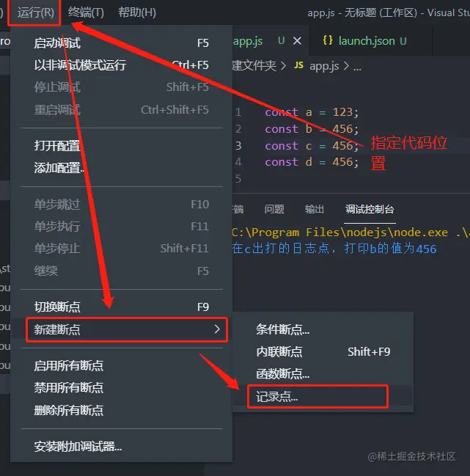Select 条件断点... submenu item

coord(323,329)
